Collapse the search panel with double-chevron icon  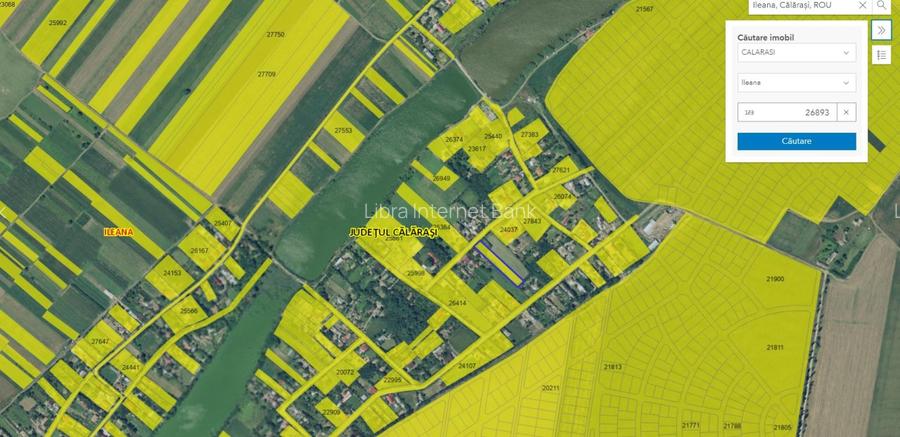(881, 30)
